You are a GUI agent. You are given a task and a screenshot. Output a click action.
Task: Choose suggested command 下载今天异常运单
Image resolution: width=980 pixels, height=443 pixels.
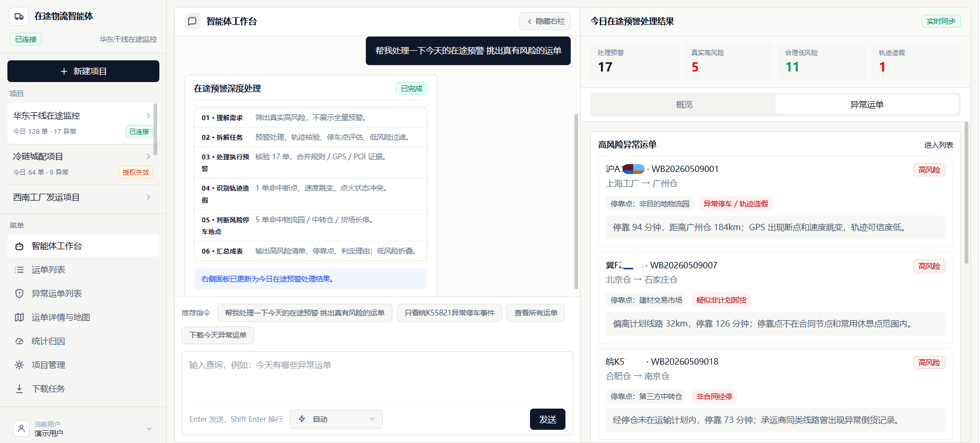click(218, 335)
